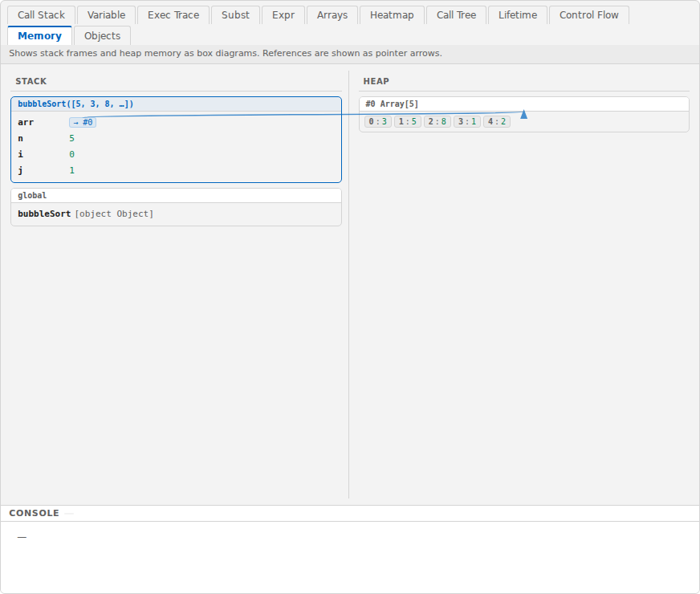
Task: Select the bubbleSort stack frame header
Action: coord(177,104)
